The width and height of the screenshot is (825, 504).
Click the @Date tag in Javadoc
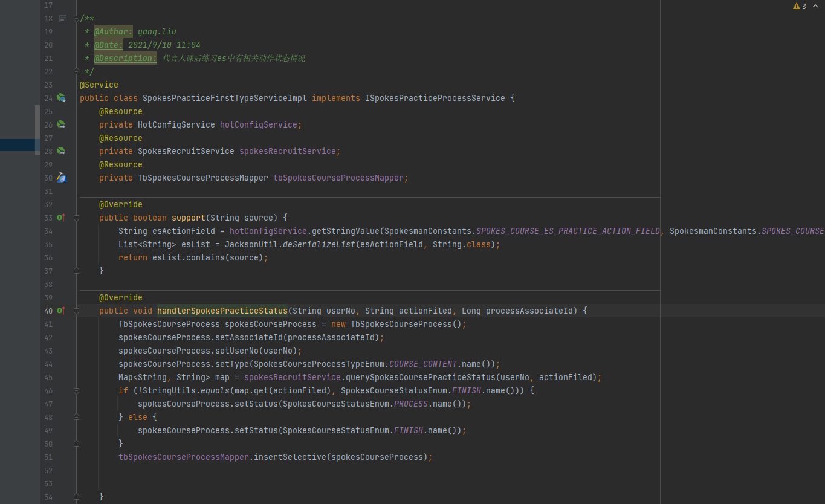point(109,45)
